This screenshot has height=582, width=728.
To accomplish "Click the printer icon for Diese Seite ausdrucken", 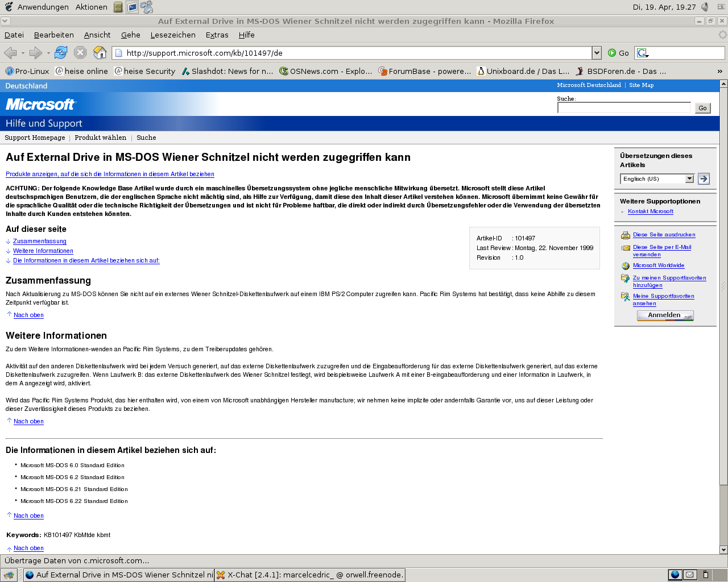I will click(626, 235).
